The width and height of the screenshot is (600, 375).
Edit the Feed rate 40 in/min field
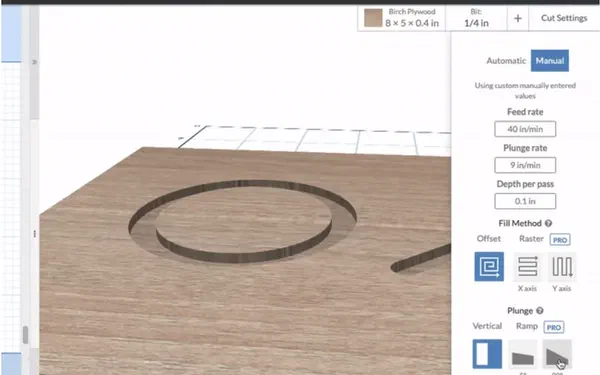(525, 129)
